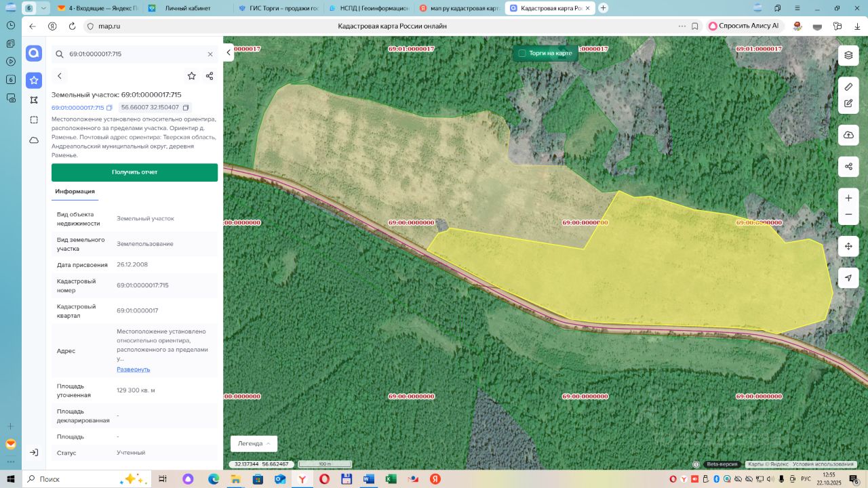Click the cadastral search input field
Viewport: 868px width, 488px height.
(x=132, y=54)
